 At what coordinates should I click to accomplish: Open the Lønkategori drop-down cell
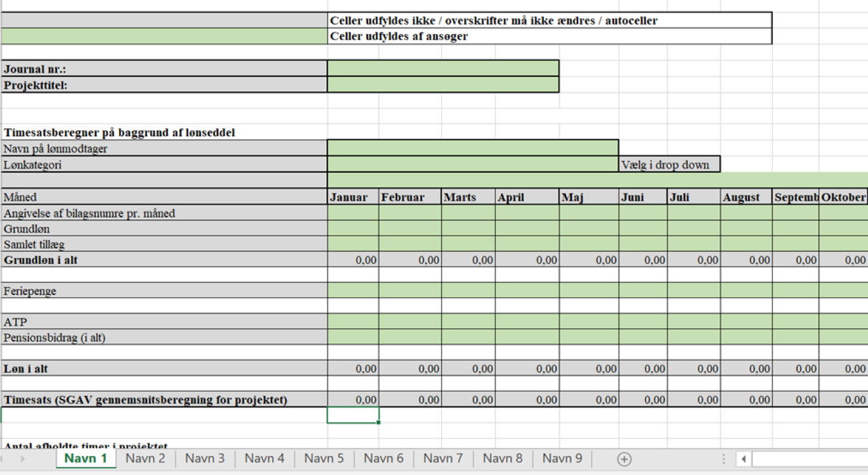click(x=472, y=164)
